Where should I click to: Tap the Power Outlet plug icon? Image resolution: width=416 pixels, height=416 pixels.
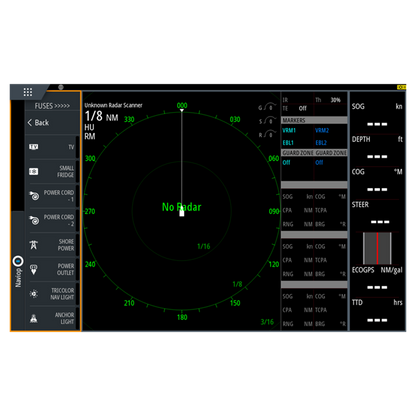pyautogui.click(x=34, y=269)
